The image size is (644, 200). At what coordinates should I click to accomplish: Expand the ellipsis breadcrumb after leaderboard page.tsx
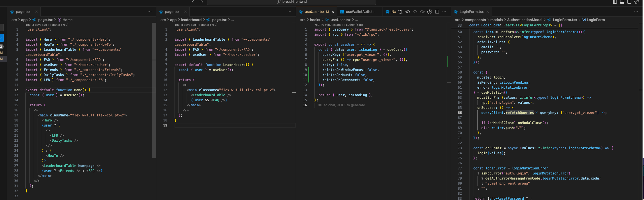pyautogui.click(x=232, y=20)
